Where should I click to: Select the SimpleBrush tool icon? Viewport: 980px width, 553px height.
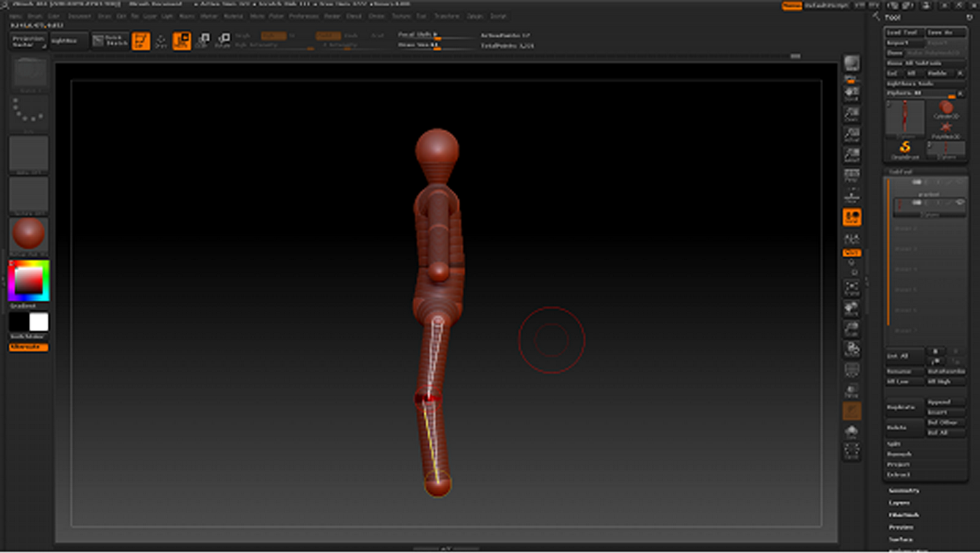[905, 149]
